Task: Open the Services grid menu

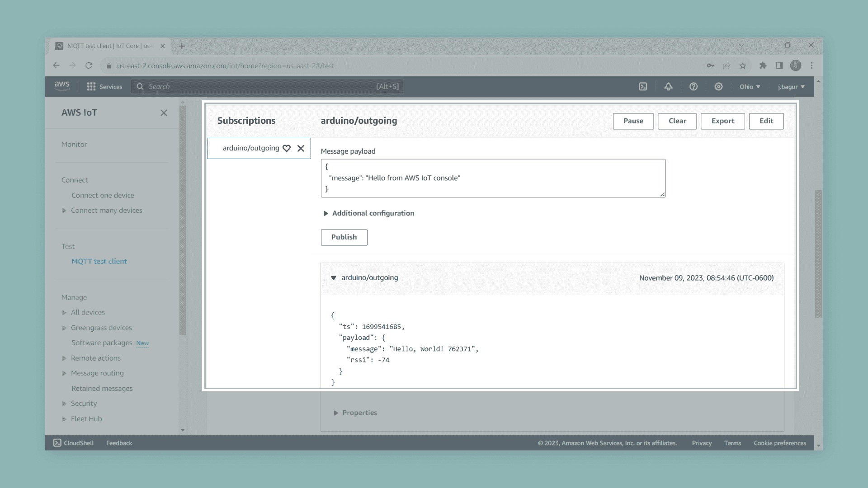Action: coord(104,87)
